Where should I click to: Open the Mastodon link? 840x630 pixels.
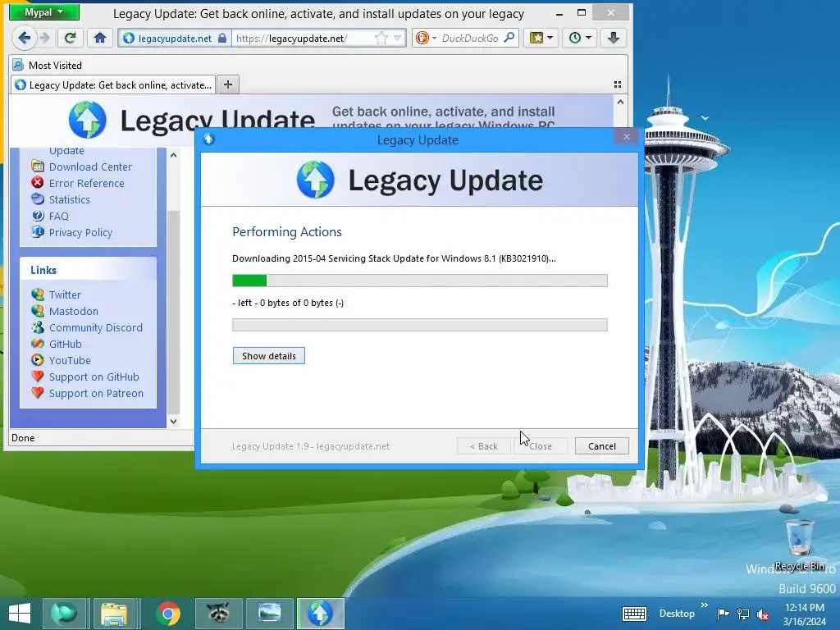(73, 311)
